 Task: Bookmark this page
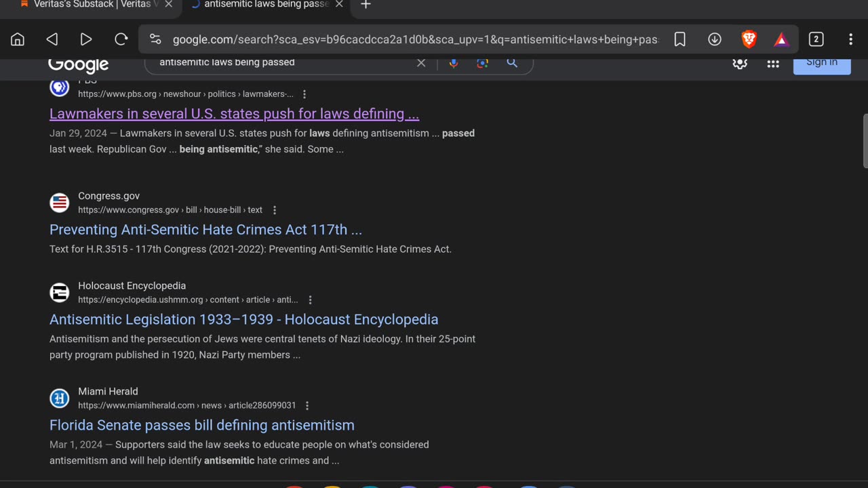(x=680, y=39)
